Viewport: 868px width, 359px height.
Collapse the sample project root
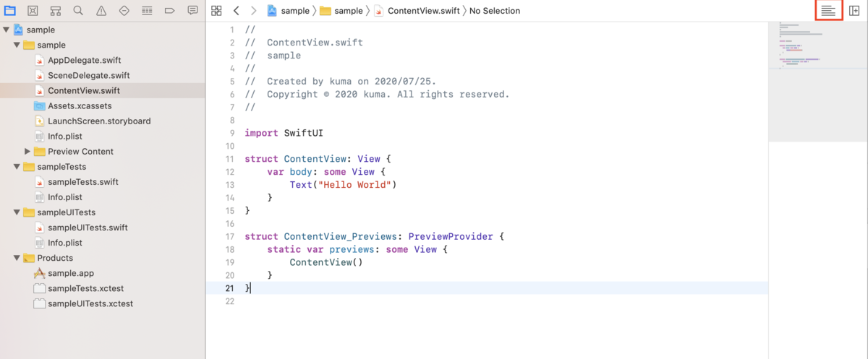tap(7, 30)
